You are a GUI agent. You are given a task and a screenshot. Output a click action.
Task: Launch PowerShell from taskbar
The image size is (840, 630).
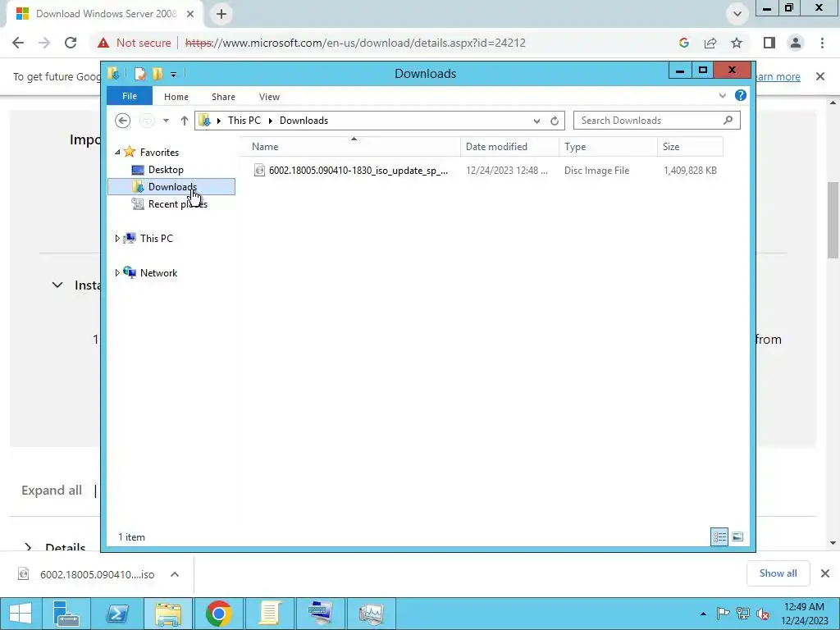pyautogui.click(x=118, y=614)
